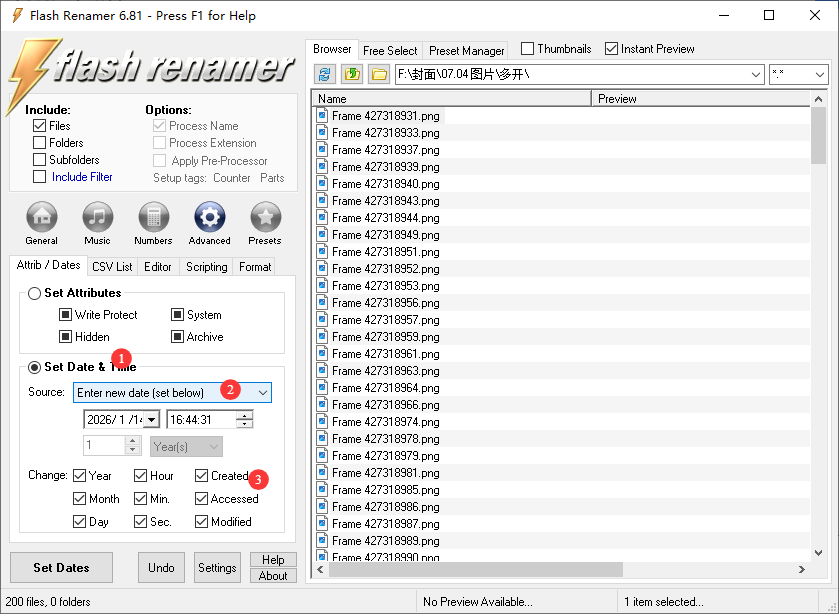The height and width of the screenshot is (614, 839).
Task: Open the General renaming mode
Action: point(41,217)
